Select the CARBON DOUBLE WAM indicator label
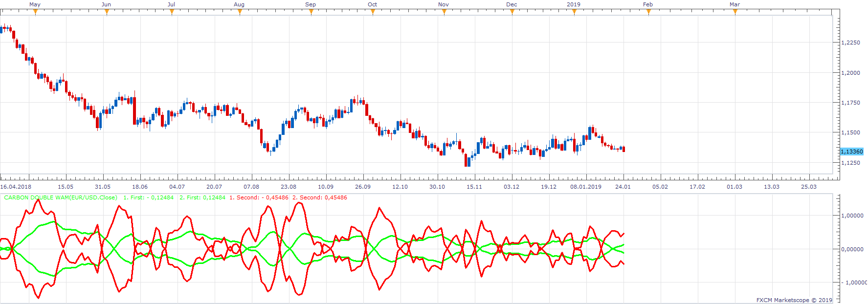 pos(61,197)
